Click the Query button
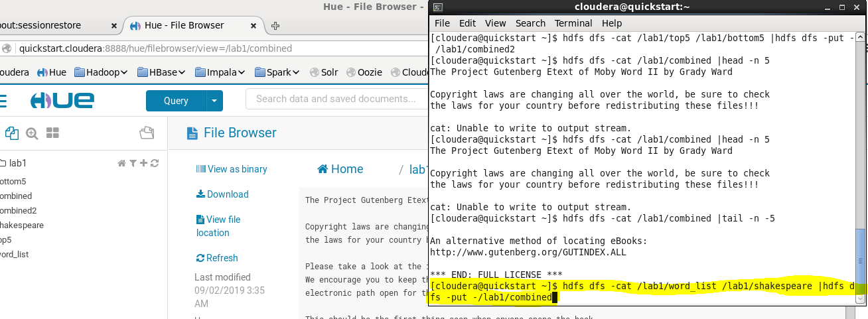 tap(176, 101)
